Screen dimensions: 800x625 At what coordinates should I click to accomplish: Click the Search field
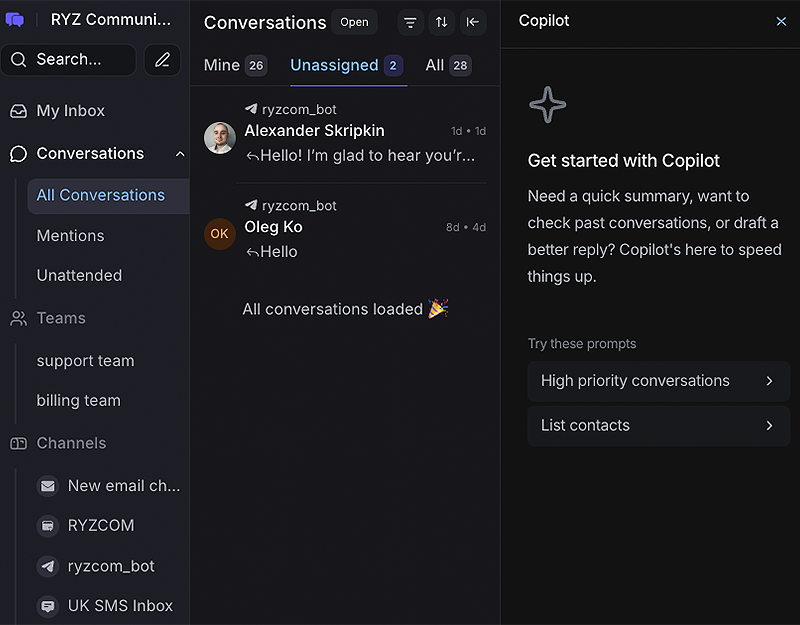(x=68, y=60)
